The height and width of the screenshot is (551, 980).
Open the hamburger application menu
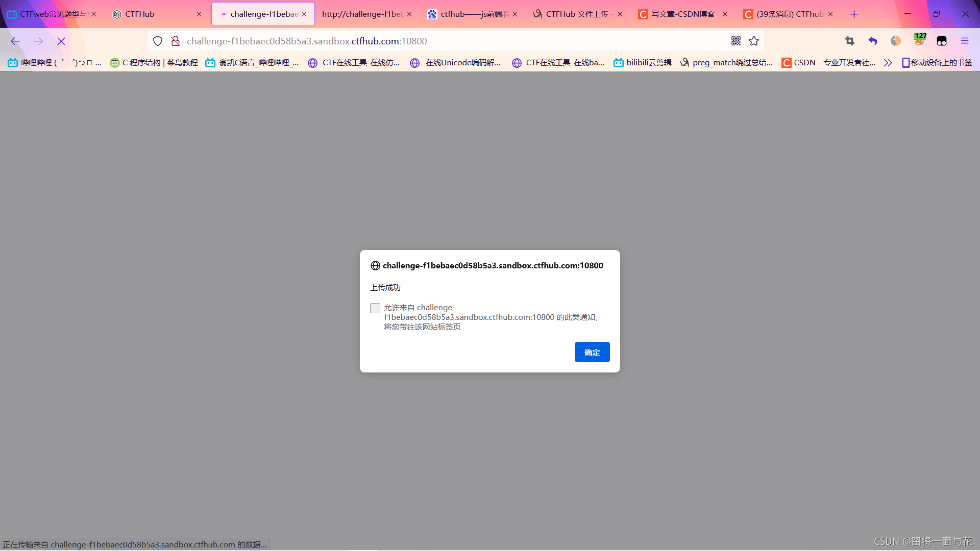(x=964, y=41)
